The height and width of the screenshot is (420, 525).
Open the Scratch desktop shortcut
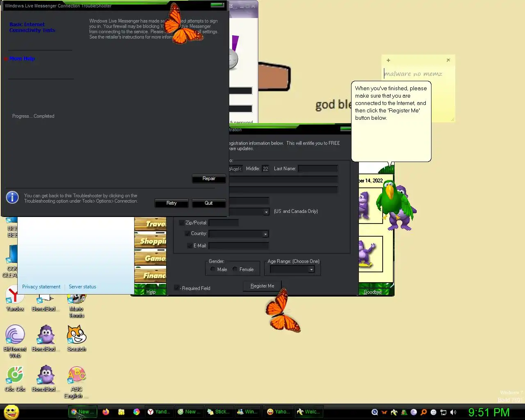tap(77, 338)
